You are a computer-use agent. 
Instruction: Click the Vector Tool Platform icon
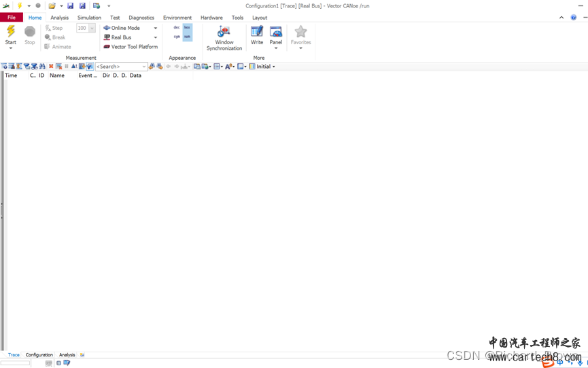tap(107, 47)
